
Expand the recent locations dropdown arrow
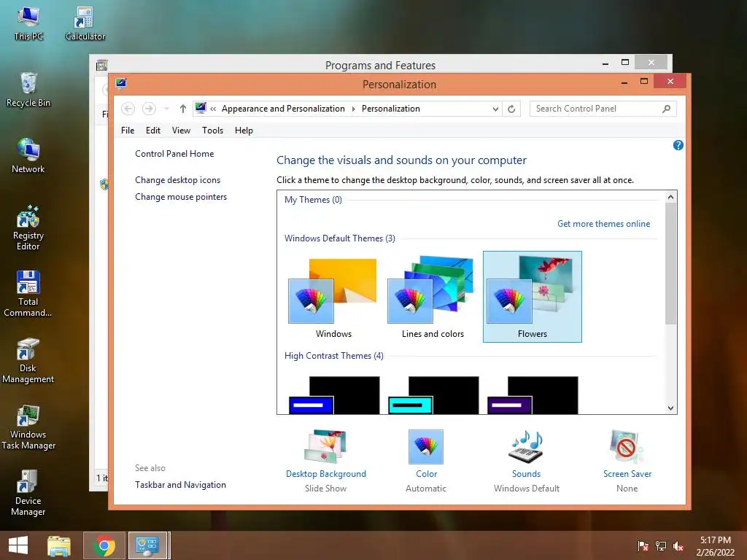pyautogui.click(x=166, y=109)
